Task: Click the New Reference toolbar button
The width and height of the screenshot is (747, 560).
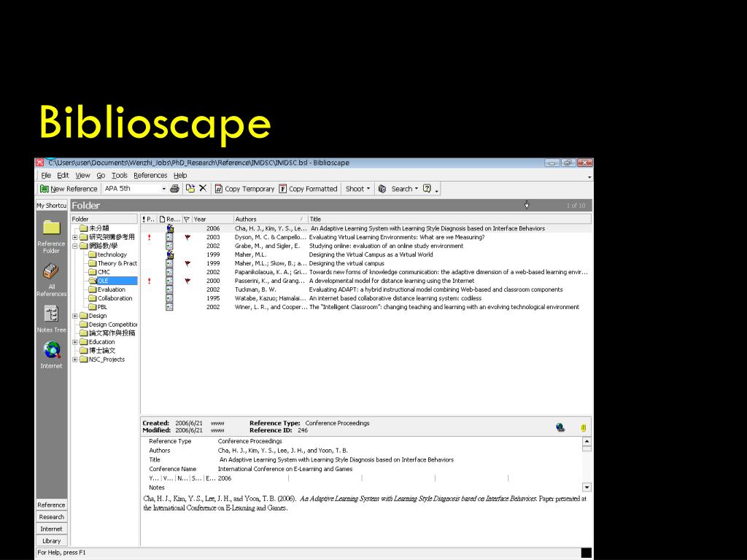Action: click(69, 189)
